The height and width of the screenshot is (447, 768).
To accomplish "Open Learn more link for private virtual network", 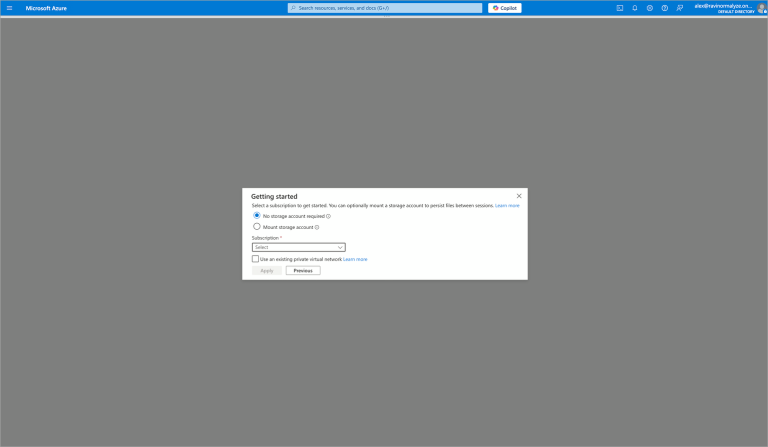I will coord(355,259).
